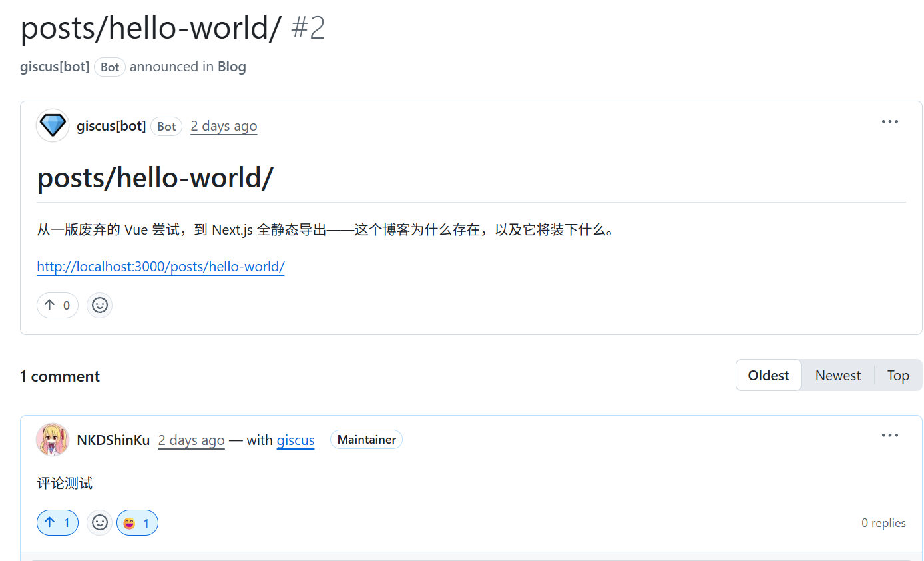Select the 评论测试 comment text

coord(65,484)
